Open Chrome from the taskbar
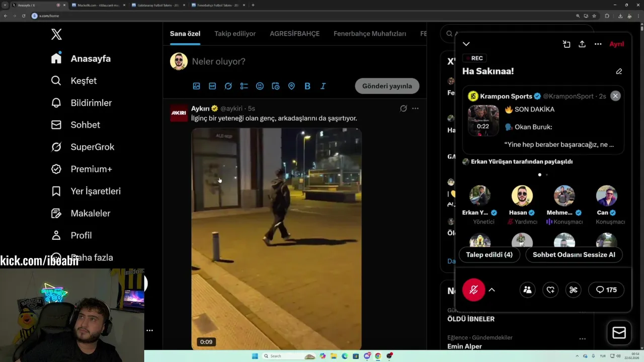The height and width of the screenshot is (362, 644). (378, 356)
